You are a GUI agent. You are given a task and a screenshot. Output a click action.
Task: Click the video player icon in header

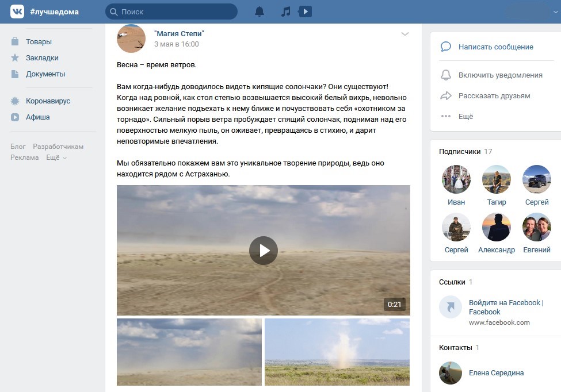[306, 11]
